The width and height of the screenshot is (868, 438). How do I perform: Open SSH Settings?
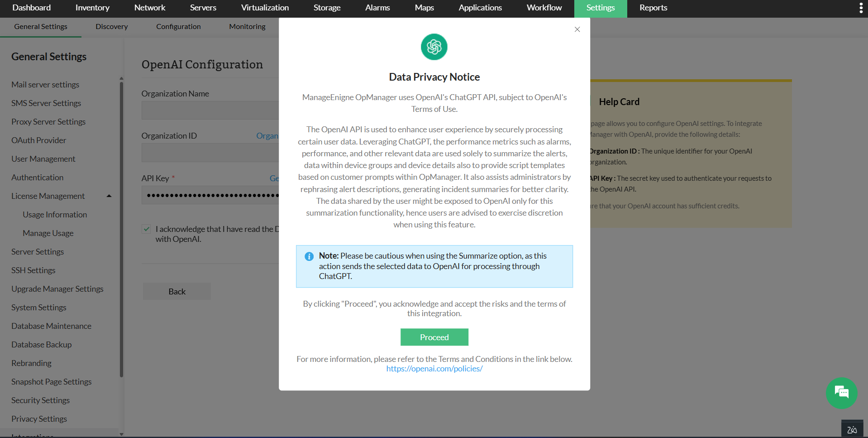pos(33,270)
